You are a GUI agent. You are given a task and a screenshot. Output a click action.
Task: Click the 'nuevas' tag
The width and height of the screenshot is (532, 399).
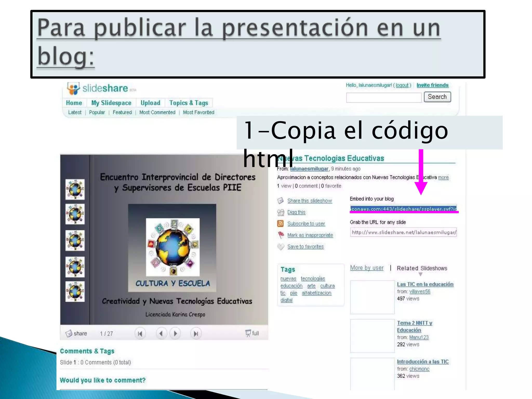click(x=288, y=279)
